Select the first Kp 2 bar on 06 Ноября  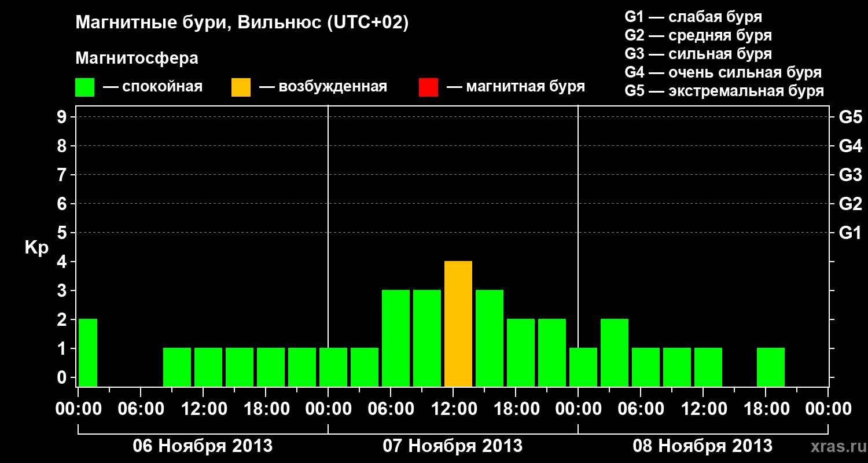[x=87, y=352]
